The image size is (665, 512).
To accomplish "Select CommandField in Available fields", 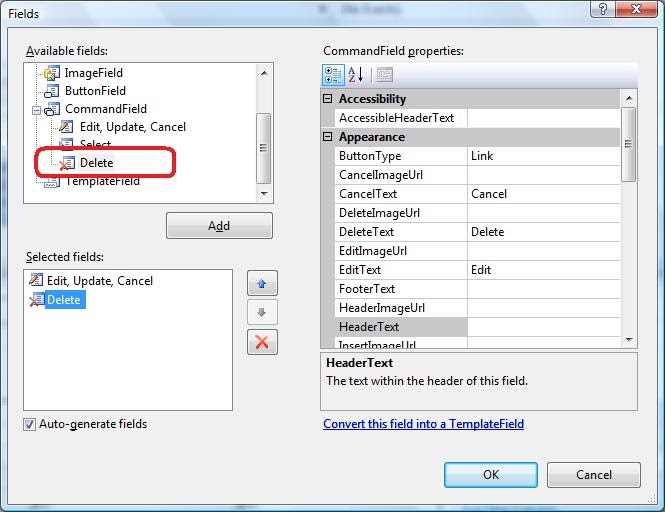I will point(106,109).
